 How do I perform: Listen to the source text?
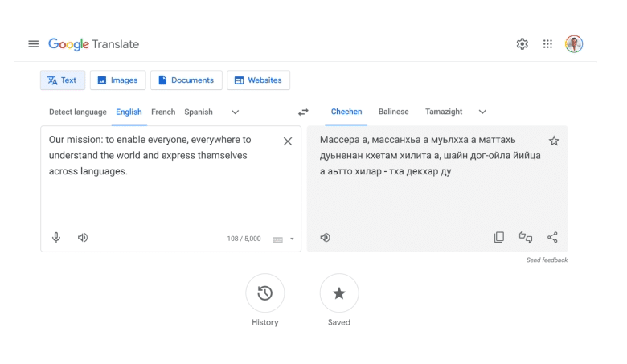[x=83, y=237]
